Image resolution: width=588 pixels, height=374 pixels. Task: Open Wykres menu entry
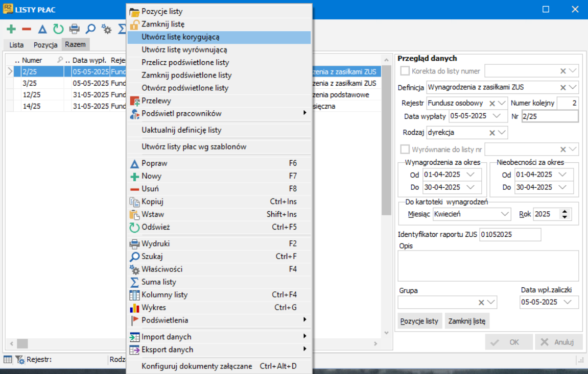coord(219,308)
